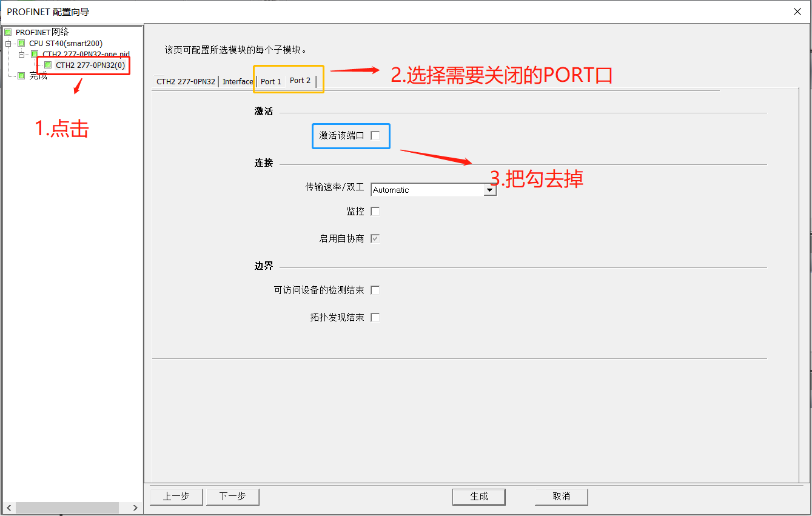Switch to the Interface tab
This screenshot has height=516, width=812.
tap(238, 82)
